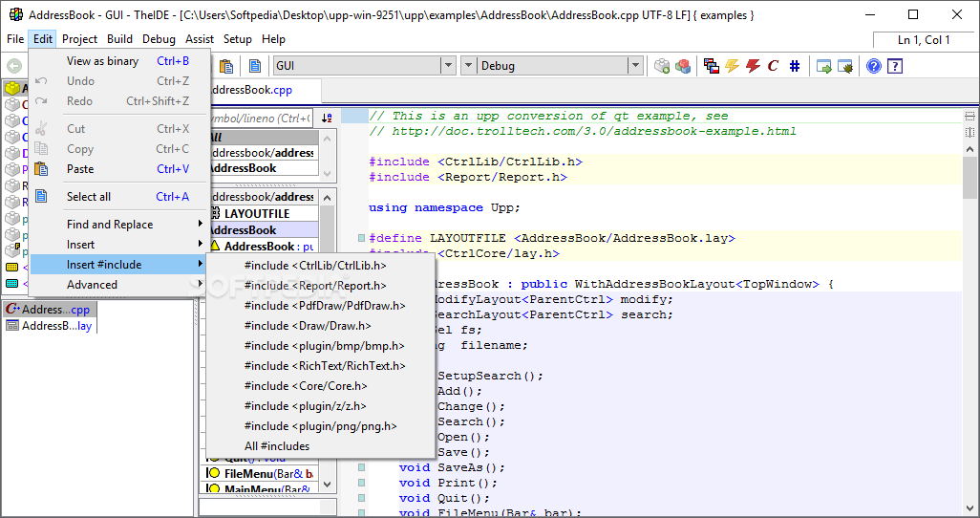
Task: Click the blue hash symbol toolbar icon
Action: 795,66
